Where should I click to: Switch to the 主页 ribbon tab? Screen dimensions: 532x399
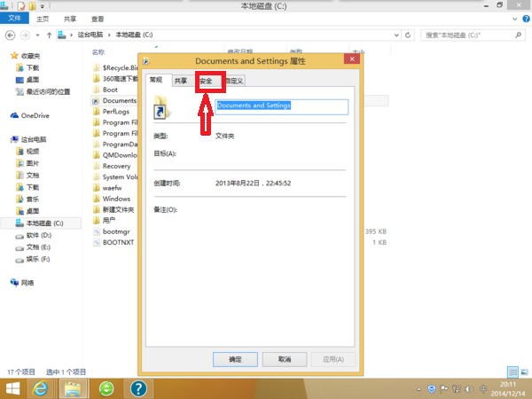[43, 19]
